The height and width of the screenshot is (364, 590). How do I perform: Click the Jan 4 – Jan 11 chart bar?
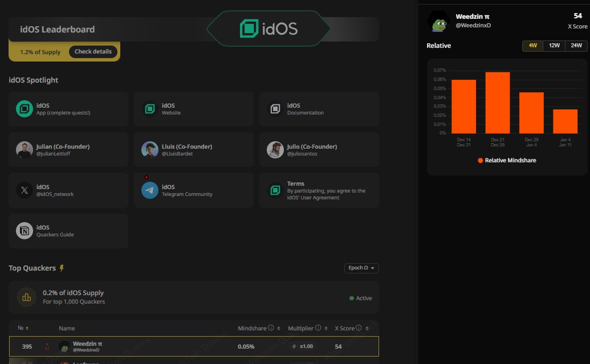(x=565, y=121)
